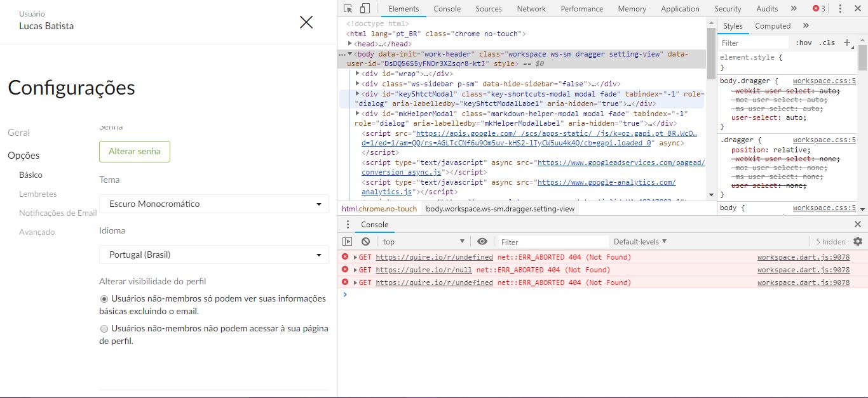Click the red error count badge
This screenshot has width=868, height=398.
point(819,9)
